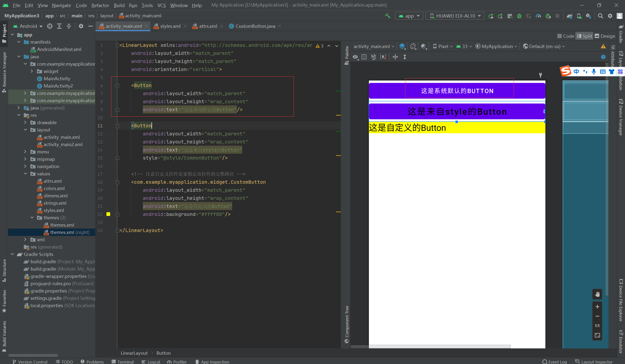Open the Layout Inspector
The width and height of the screenshot is (625, 364).
tap(594, 362)
